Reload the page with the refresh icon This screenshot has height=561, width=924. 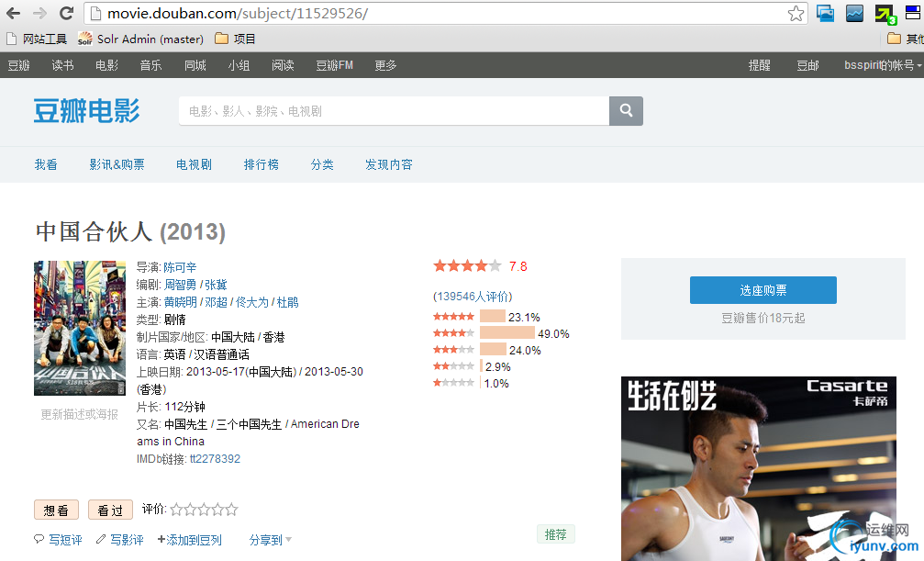67,13
